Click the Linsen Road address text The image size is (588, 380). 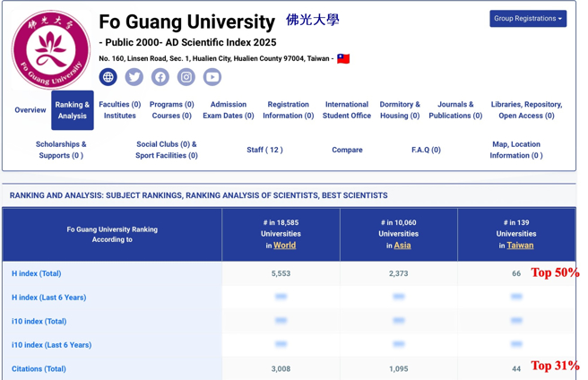point(214,58)
